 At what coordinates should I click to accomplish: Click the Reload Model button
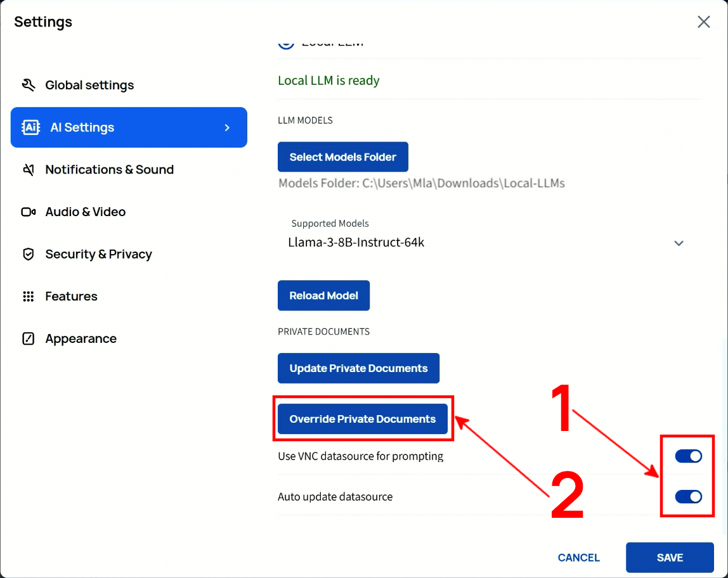click(323, 296)
